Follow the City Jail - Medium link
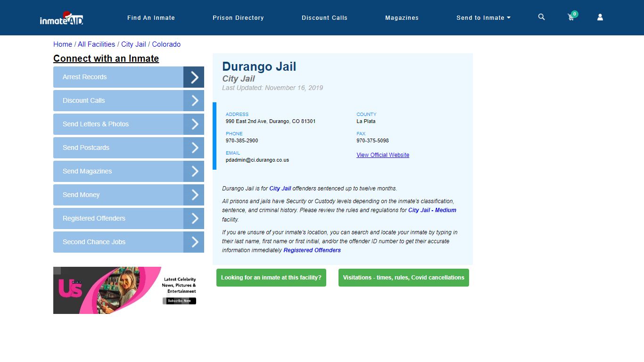Image resolution: width=644 pixels, height=362 pixels. click(432, 210)
